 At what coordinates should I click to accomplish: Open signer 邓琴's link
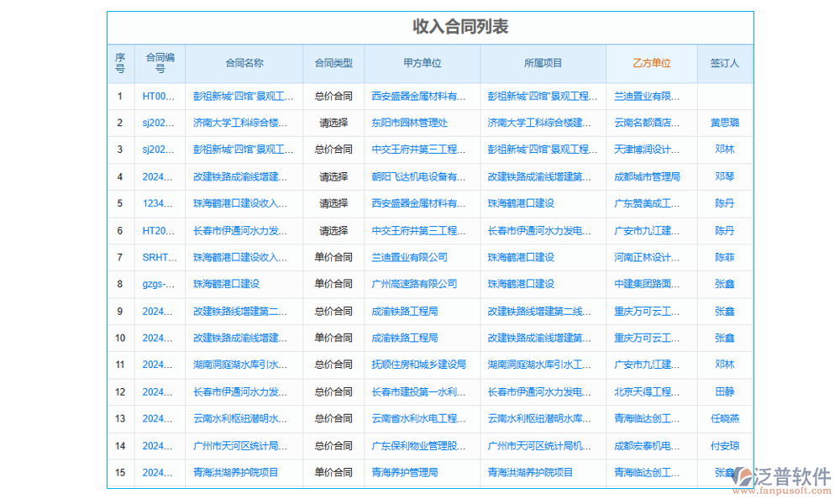(x=724, y=176)
